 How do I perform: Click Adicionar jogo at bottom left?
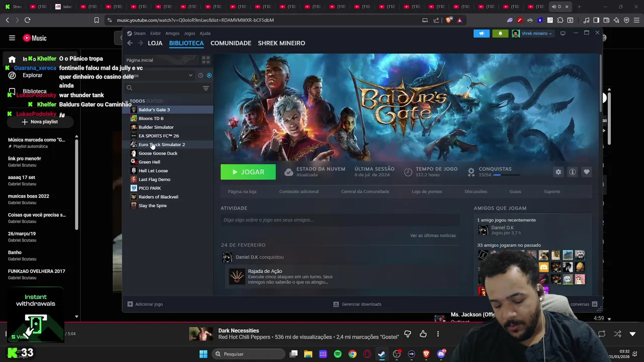(x=145, y=304)
